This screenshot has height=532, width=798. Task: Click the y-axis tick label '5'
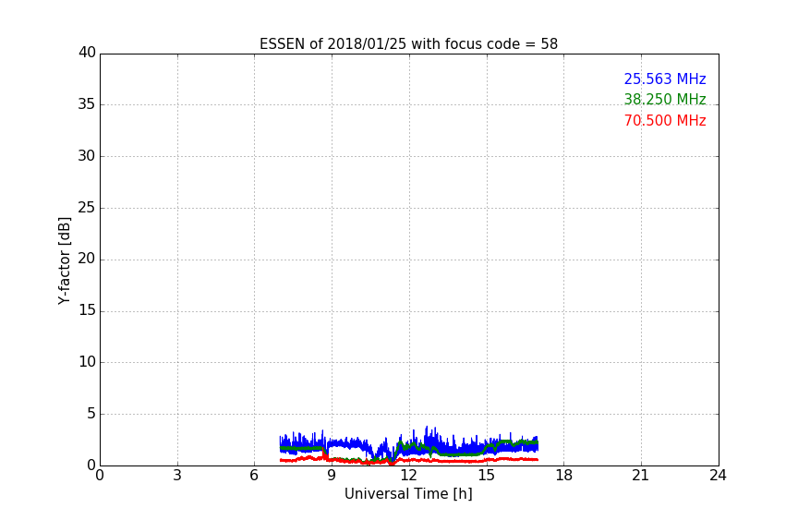click(x=91, y=414)
